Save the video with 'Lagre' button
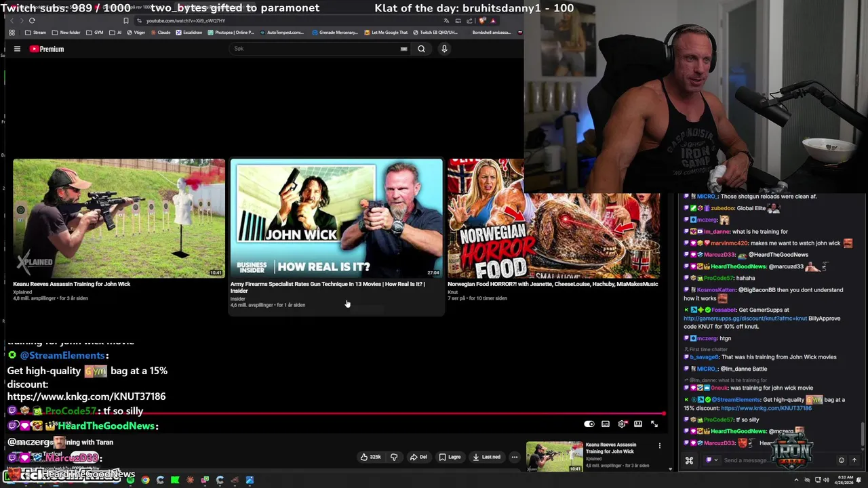The image size is (868, 488). tap(449, 457)
